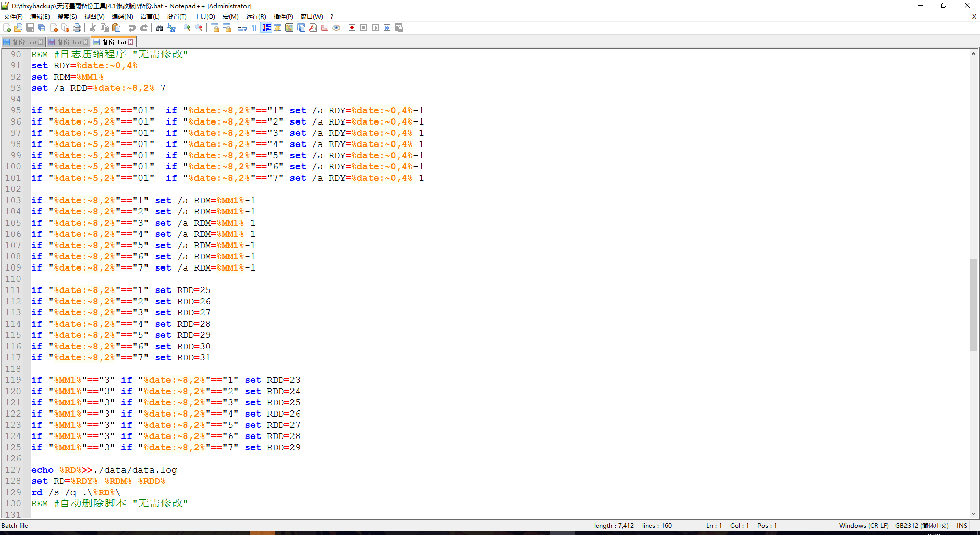Click line number 127 in the margin
Viewport: 980px width, 535px height.
coord(13,470)
